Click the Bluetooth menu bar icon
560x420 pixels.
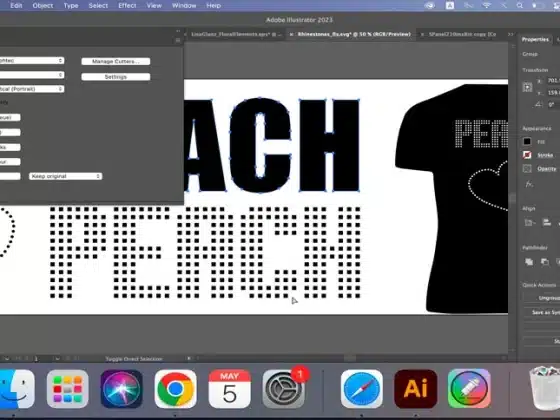click(x=504, y=5)
